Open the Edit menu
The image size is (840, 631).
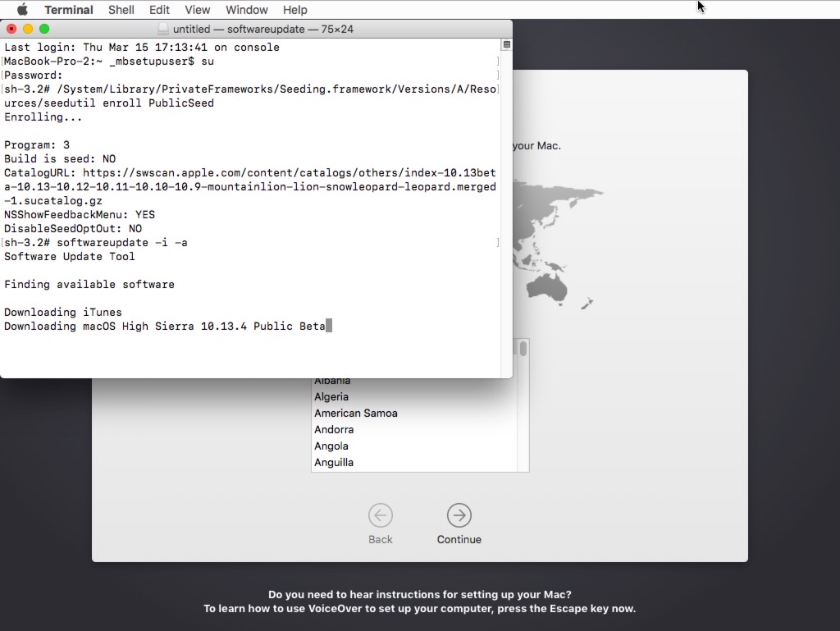[x=159, y=10]
